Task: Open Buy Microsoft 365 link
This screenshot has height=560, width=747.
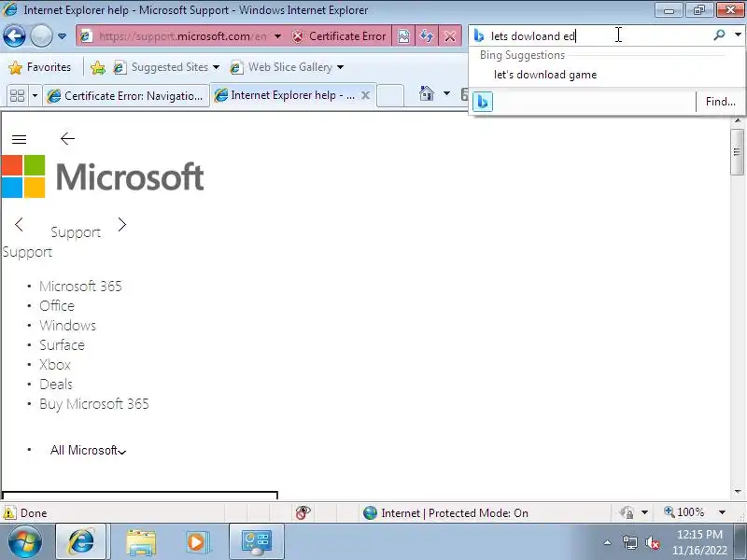Action: (94, 404)
